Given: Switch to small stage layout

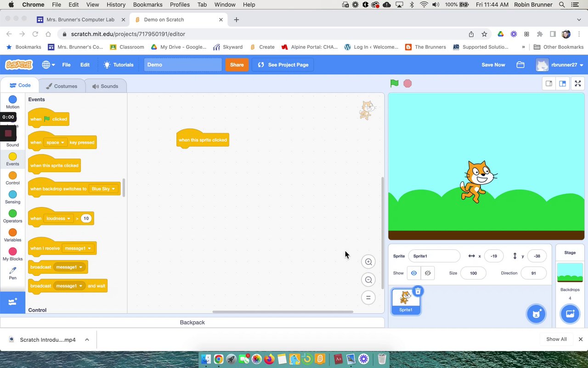Looking at the screenshot, I should coord(548,83).
